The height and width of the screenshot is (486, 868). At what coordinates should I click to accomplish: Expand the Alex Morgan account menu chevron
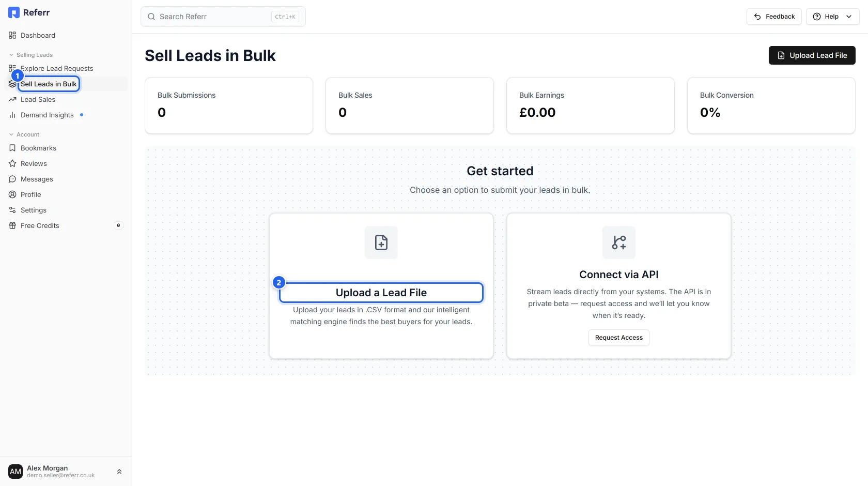tap(119, 472)
